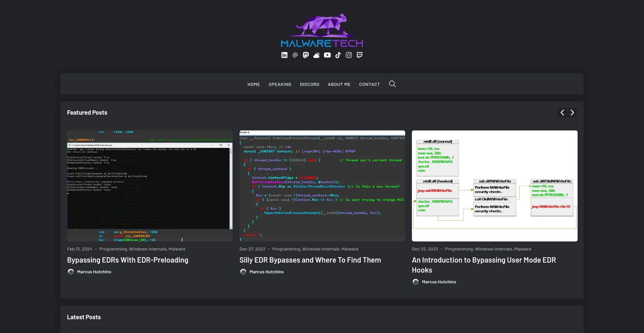Click Malware category under Dec 25 post
644x333 pixels.
click(523, 249)
